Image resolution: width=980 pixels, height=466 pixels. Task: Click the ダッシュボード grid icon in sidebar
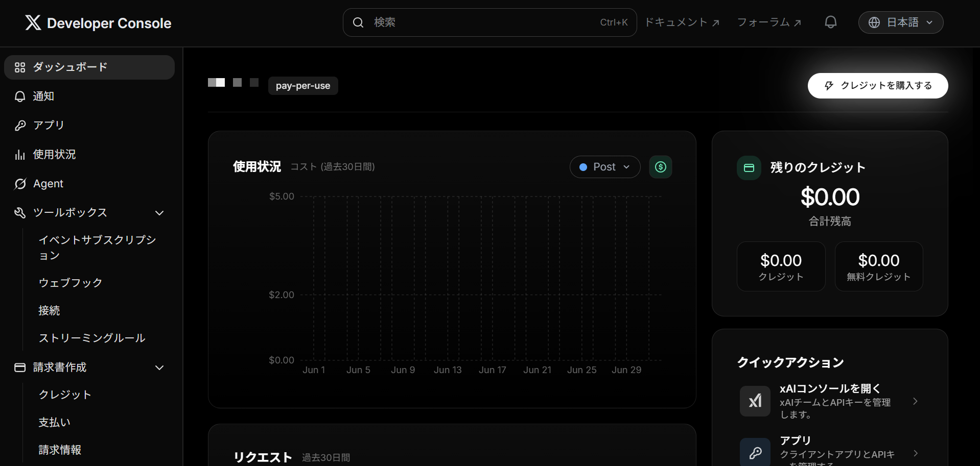[20, 67]
